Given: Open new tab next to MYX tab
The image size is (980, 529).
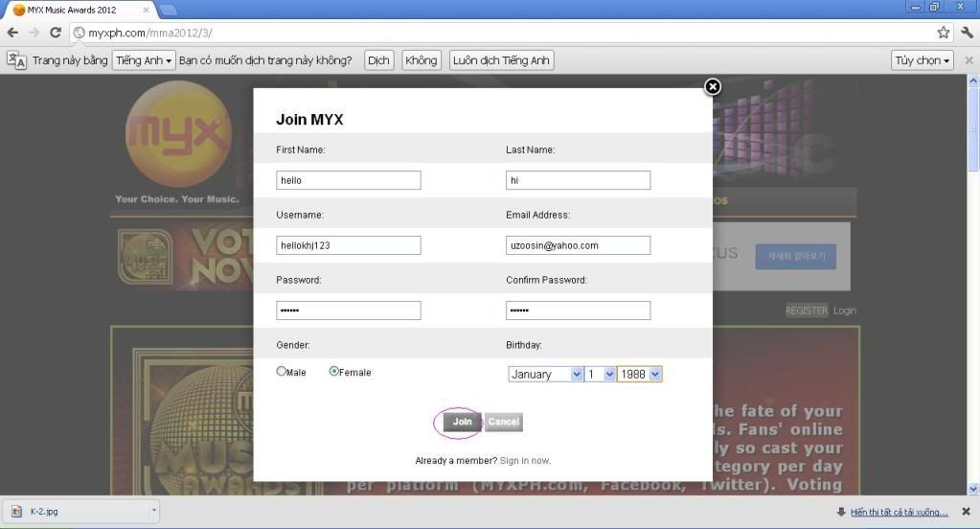Looking at the screenshot, I should (168, 10).
